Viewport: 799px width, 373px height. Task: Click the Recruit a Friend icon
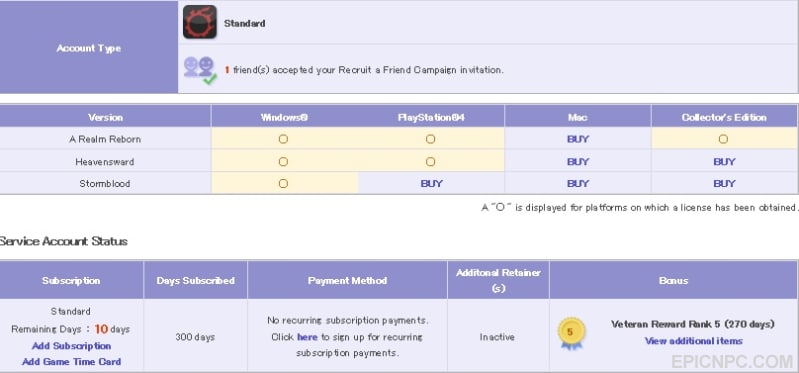pos(200,70)
